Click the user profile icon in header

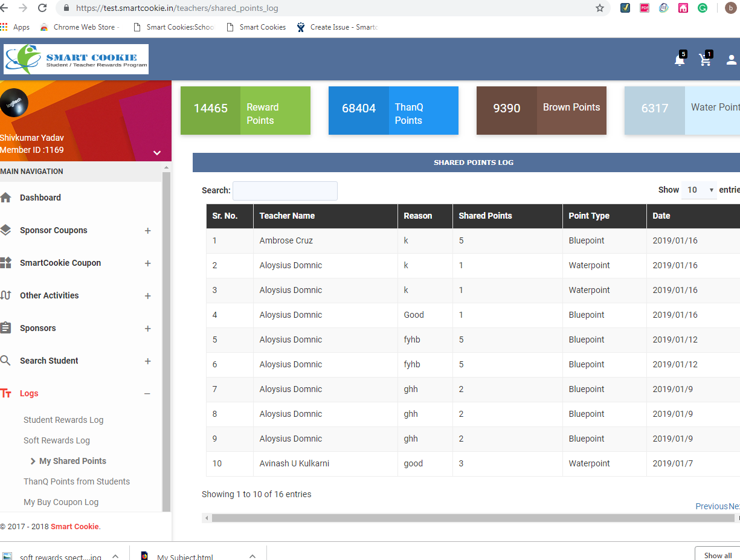tap(731, 60)
